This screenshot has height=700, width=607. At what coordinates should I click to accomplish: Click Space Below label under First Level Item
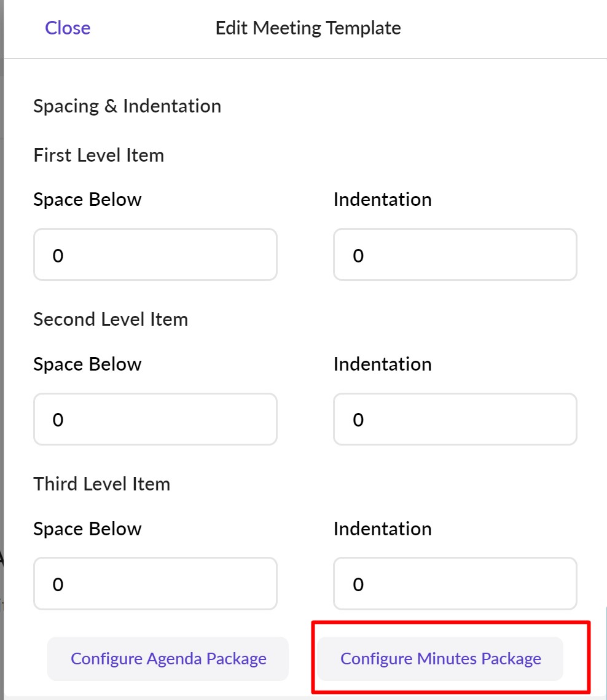click(87, 200)
